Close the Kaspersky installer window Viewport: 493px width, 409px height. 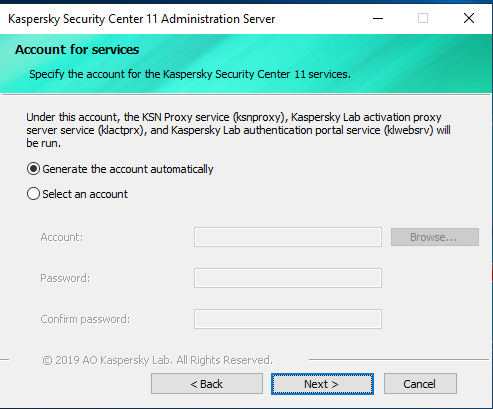pos(469,18)
